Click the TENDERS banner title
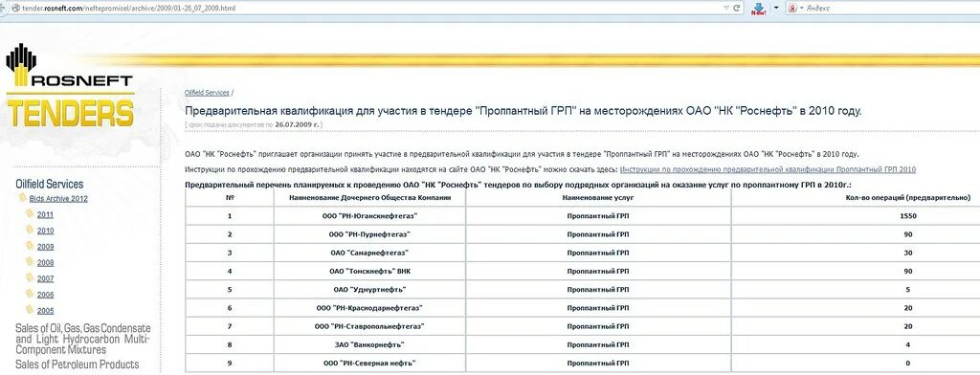The width and height of the screenshot is (980, 375). [70, 114]
